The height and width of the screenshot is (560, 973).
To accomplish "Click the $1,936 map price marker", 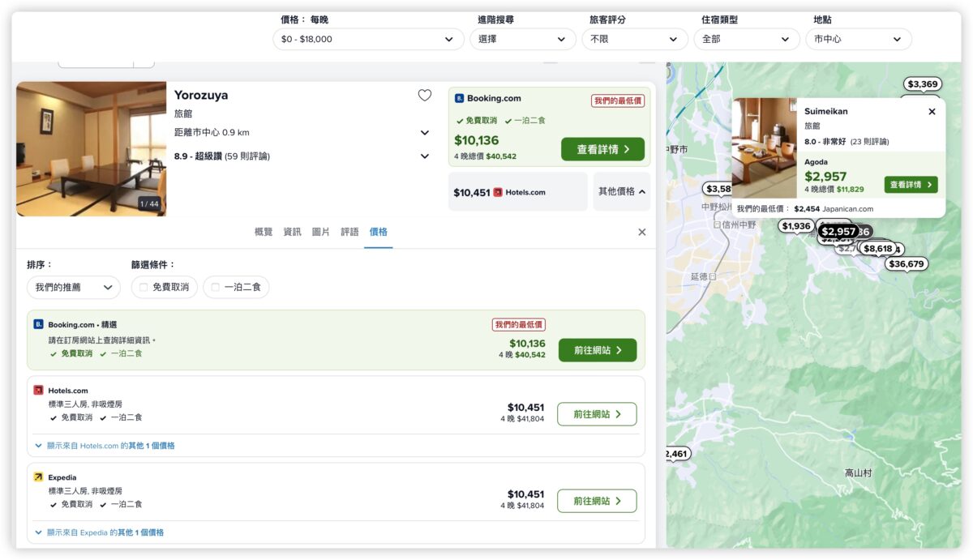I will (x=796, y=226).
